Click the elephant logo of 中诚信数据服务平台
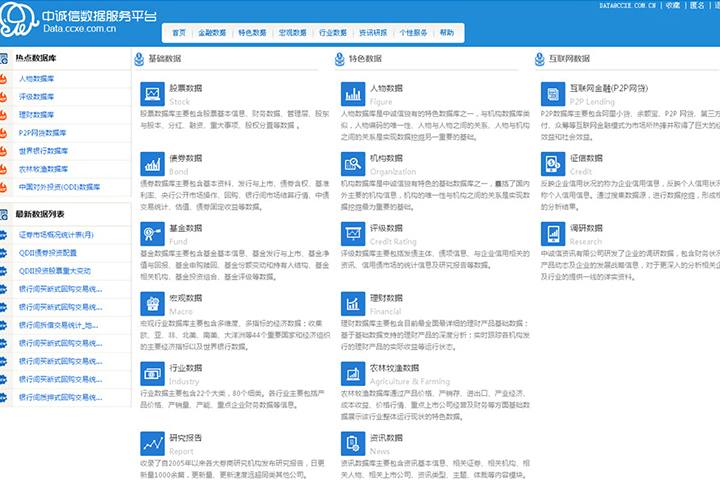 point(18,19)
